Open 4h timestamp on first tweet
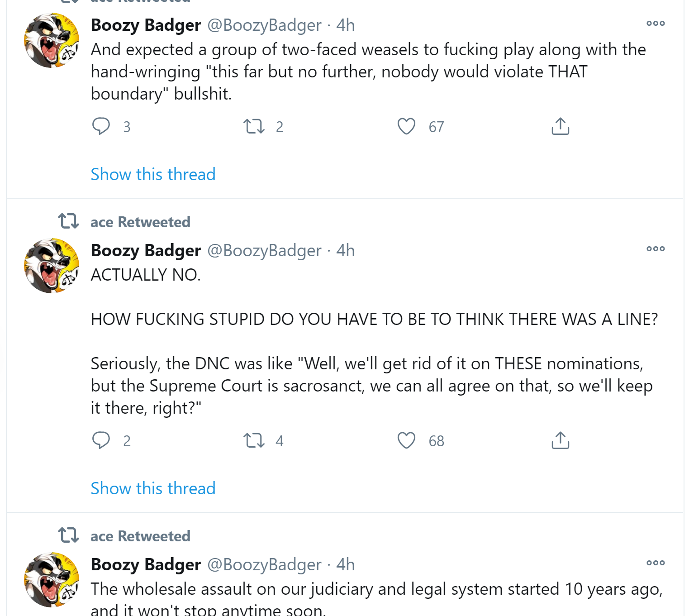This screenshot has height=616, width=689. pos(346,25)
